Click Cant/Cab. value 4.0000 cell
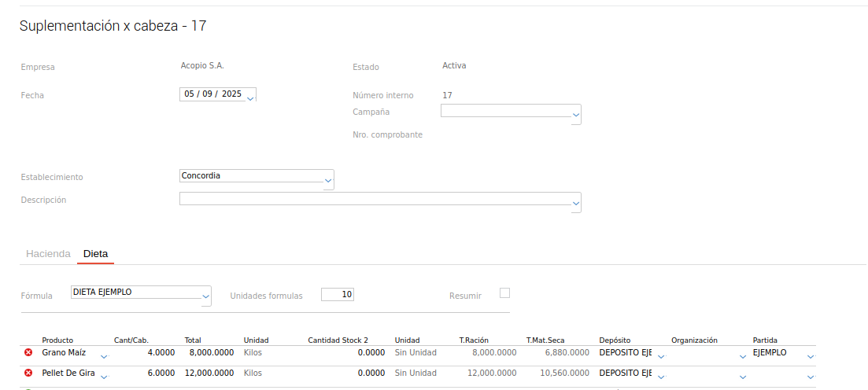 click(145, 353)
